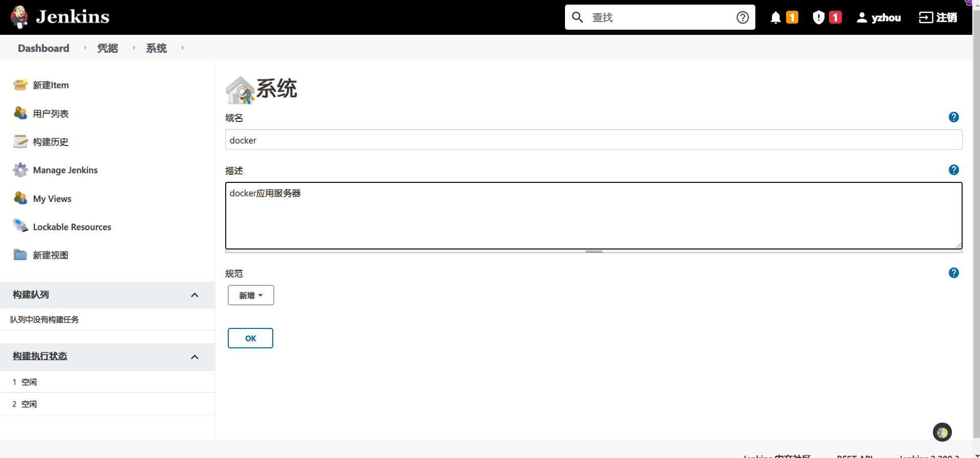Expand dropdown arrow after 系统 breadcrumb
The height and width of the screenshot is (458, 980).
(182, 48)
